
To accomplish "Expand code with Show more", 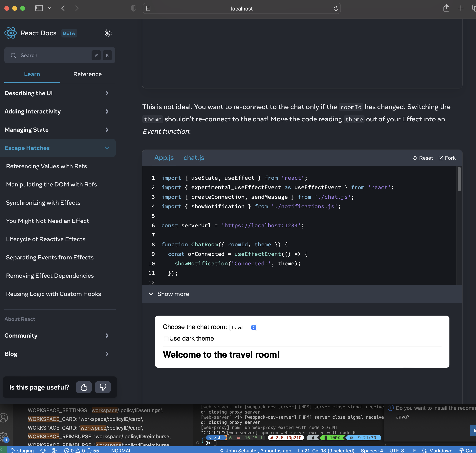I will pyautogui.click(x=173, y=294).
